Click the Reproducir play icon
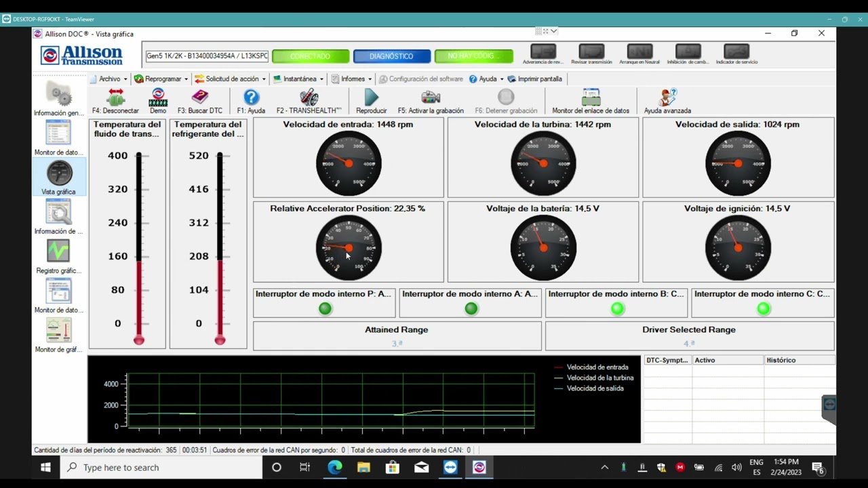Image resolution: width=868 pixels, height=488 pixels. (371, 98)
